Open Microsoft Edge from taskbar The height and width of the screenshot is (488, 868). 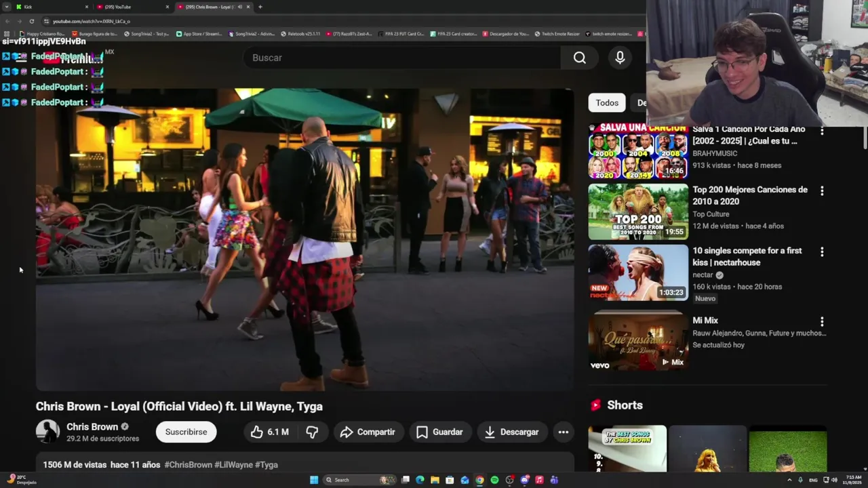(x=420, y=480)
